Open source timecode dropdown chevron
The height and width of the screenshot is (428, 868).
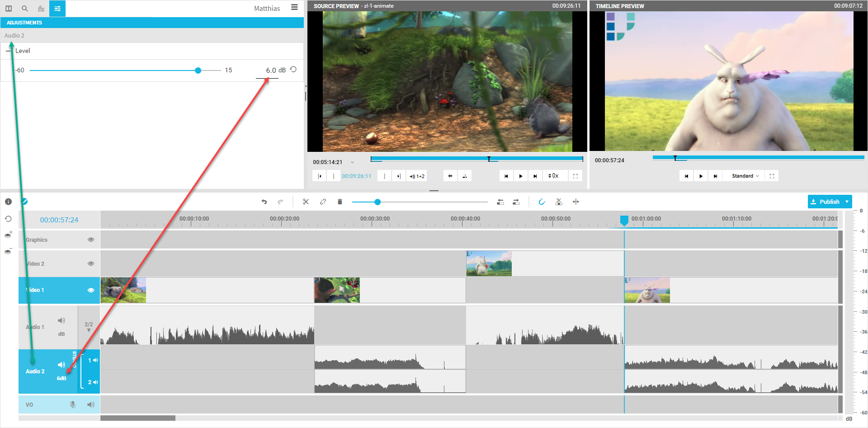click(x=353, y=162)
